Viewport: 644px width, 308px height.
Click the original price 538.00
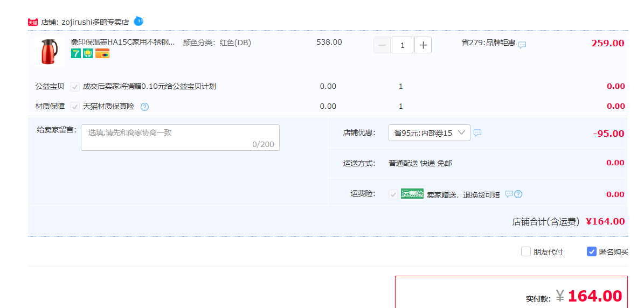329,42
